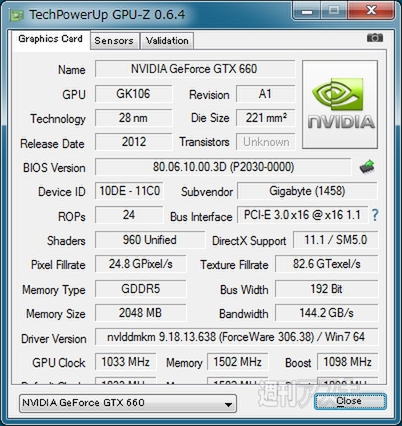
Task: Click the "Memory Size" label
Action: tap(56, 314)
